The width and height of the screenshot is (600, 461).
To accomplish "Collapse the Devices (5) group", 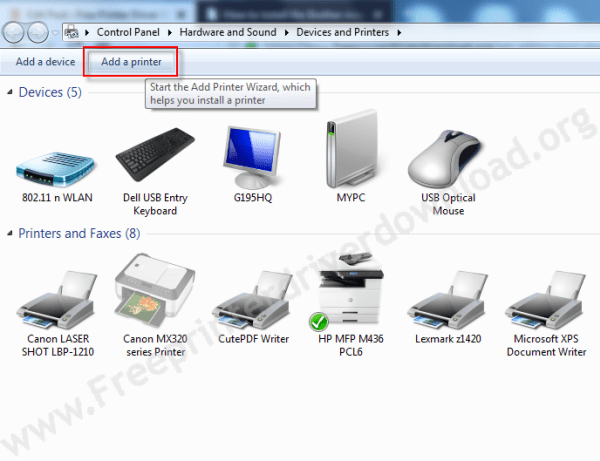I will coord(10,92).
